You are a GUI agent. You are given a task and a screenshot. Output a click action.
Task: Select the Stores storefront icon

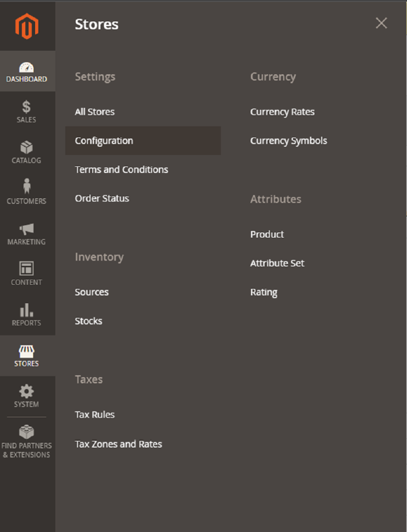coord(27,351)
